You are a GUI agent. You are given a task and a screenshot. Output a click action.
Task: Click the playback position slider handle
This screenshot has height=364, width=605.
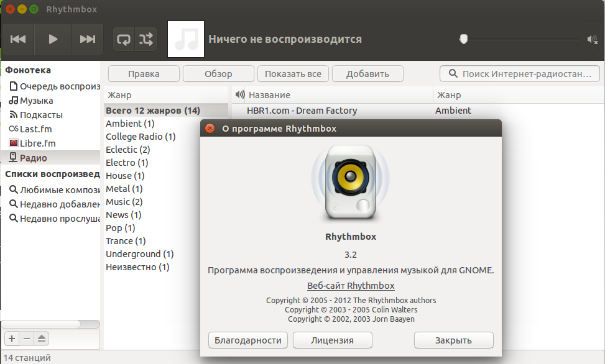click(x=463, y=39)
